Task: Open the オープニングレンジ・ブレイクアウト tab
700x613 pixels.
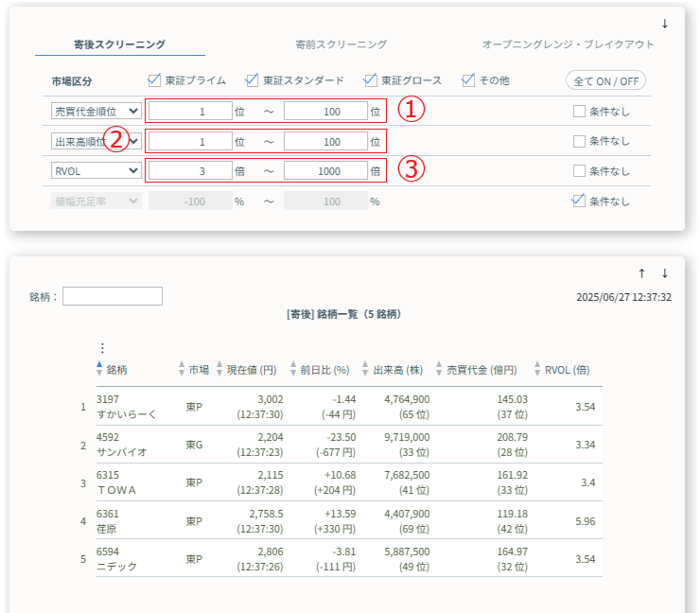Action: tap(568, 44)
